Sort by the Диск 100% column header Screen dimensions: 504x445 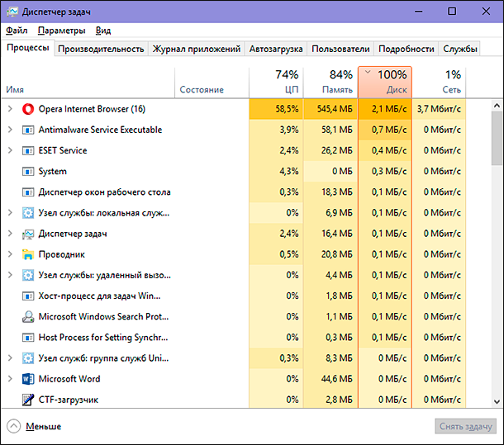[385, 83]
